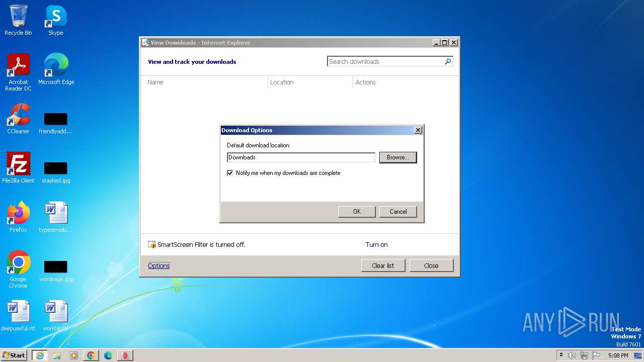Image resolution: width=644 pixels, height=362 pixels.
Task: Confirm Download Options with OK
Action: click(357, 212)
